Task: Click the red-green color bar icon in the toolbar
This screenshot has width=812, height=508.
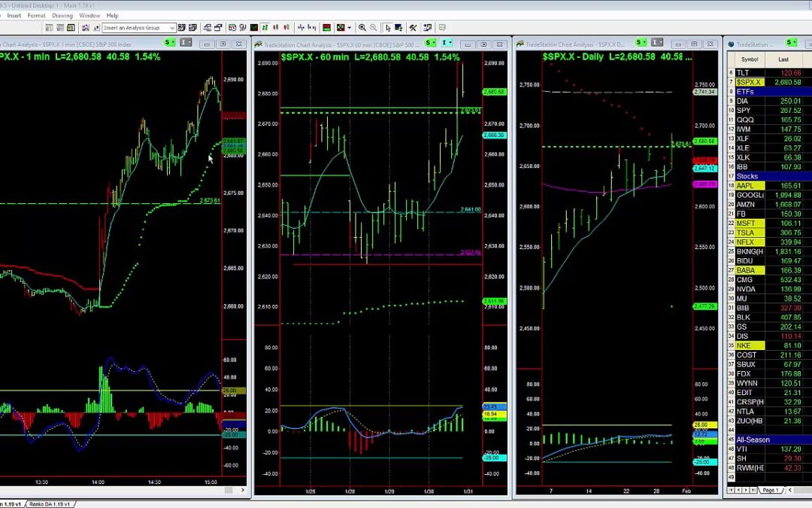Action: 326,28
